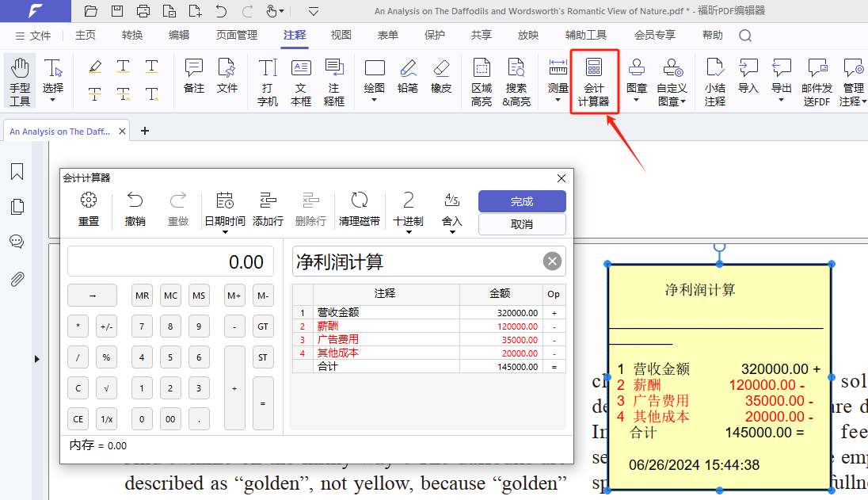Image resolution: width=868 pixels, height=500 pixels.
Task: Click the 清理磁带 clear tape icon
Action: (x=359, y=209)
